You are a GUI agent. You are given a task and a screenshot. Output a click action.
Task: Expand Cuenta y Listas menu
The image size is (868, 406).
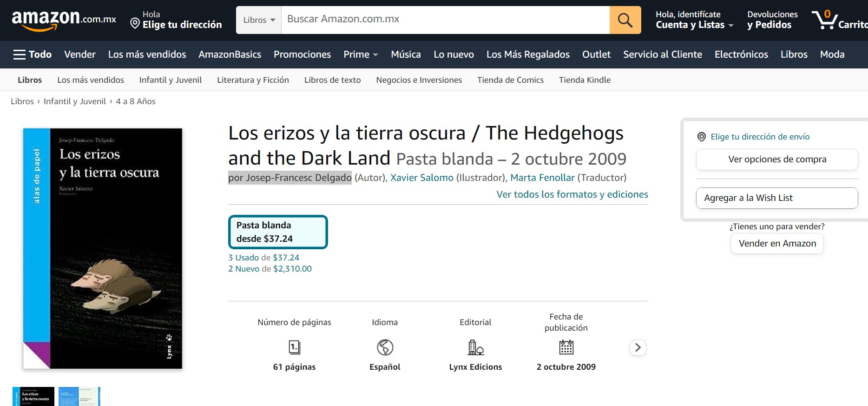point(694,20)
